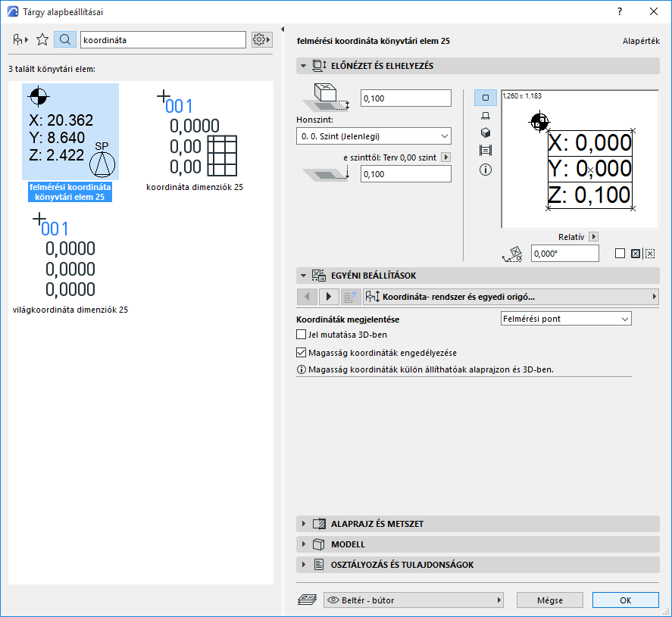Click the elevation to story value field
This screenshot has height=617, width=672.
click(406, 174)
